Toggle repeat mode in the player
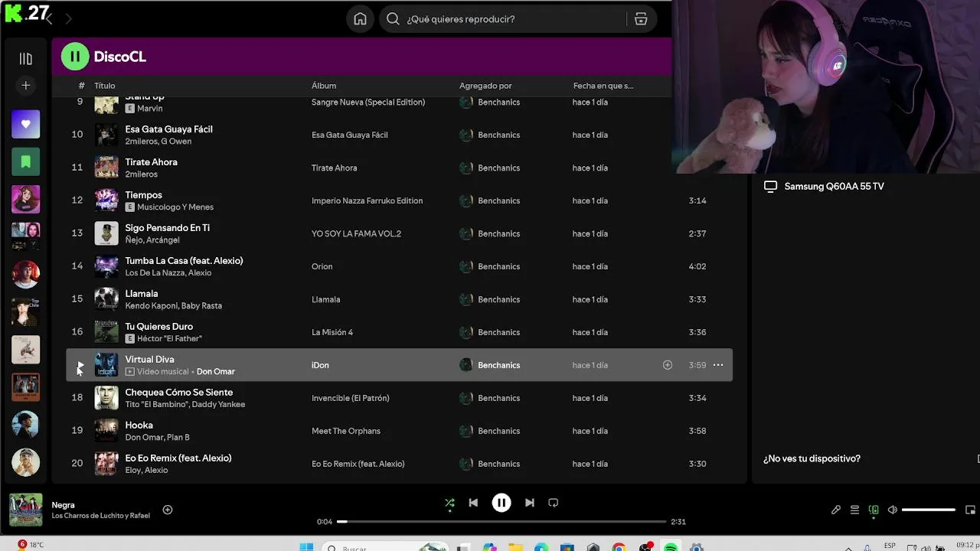 [554, 503]
